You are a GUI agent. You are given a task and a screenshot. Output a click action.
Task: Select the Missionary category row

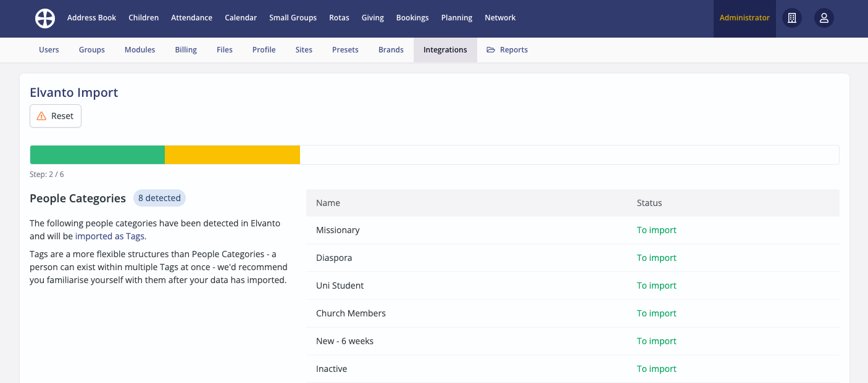tap(338, 230)
